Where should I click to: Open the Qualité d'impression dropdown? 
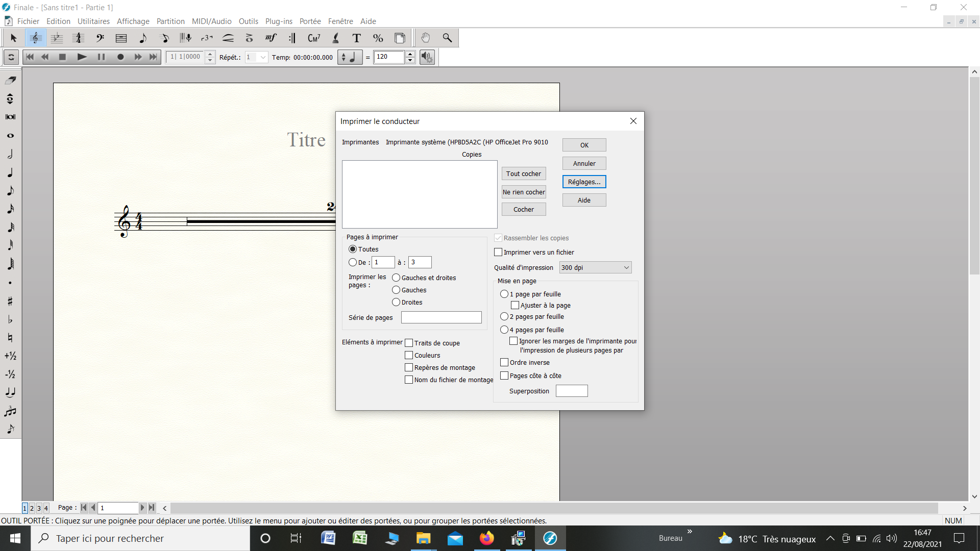click(x=595, y=267)
